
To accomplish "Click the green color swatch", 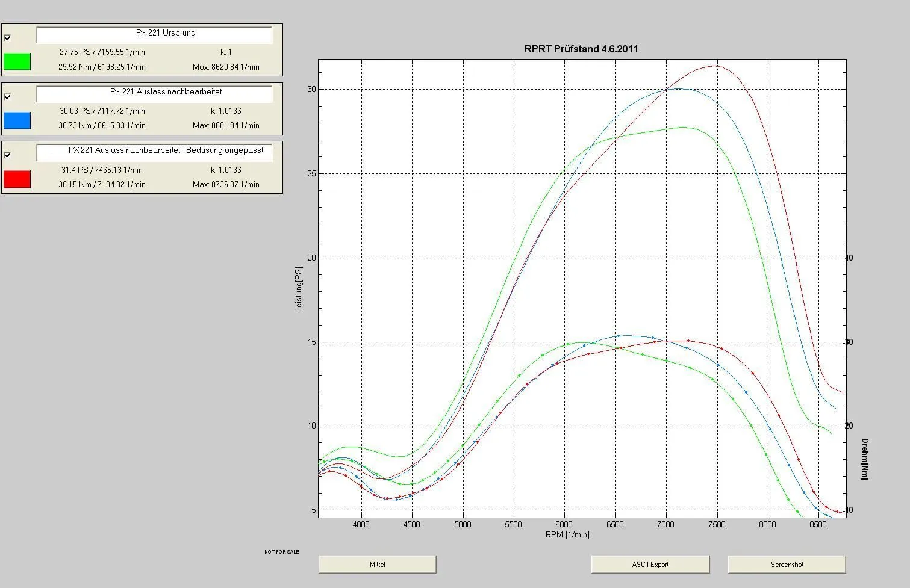I will tap(17, 61).
